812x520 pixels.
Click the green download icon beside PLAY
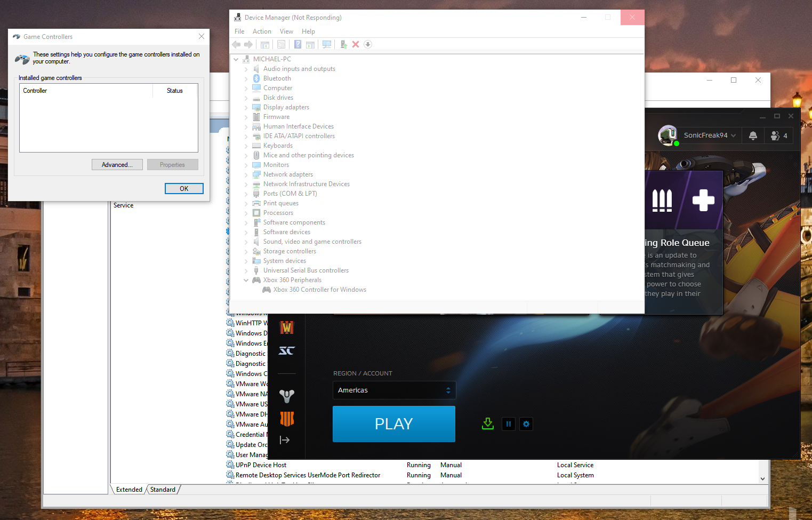click(x=488, y=424)
